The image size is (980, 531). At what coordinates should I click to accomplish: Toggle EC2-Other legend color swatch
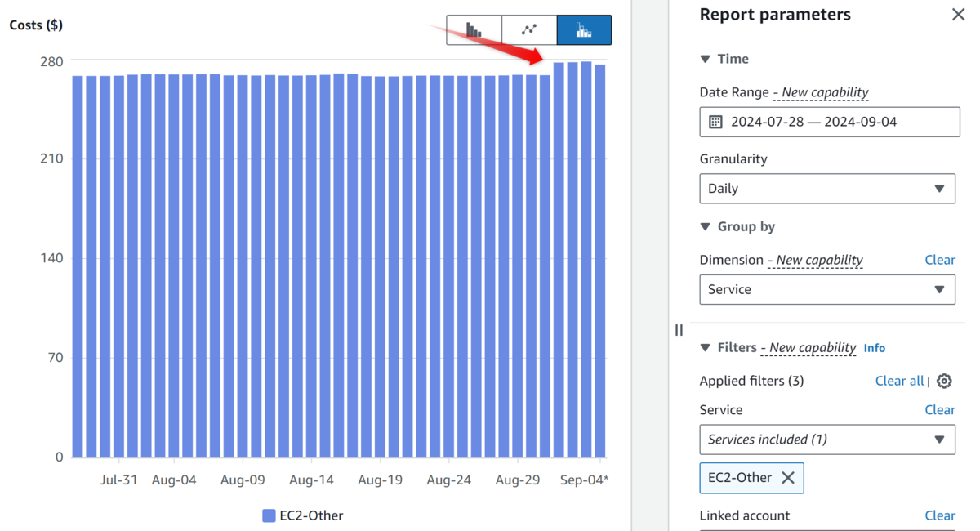(269, 515)
